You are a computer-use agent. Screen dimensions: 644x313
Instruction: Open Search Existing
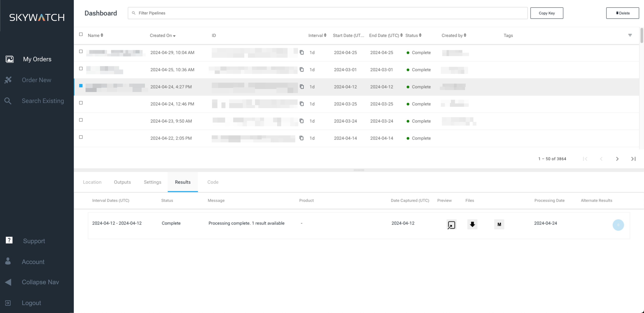pos(43,101)
